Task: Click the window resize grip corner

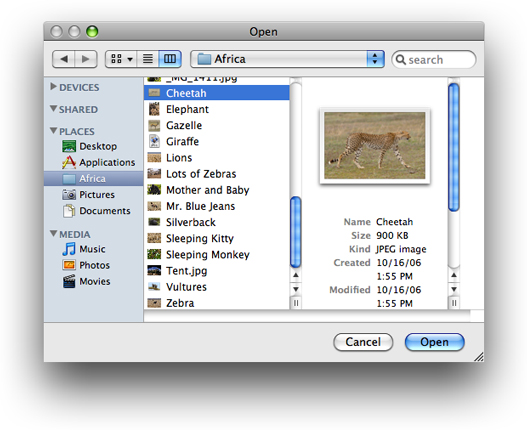Action: [479, 356]
